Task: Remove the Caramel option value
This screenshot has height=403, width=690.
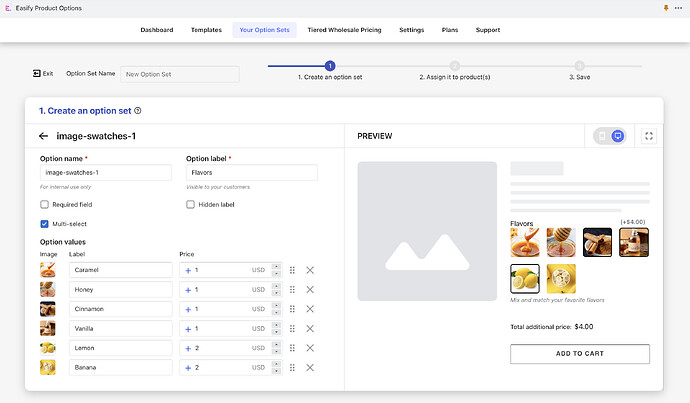Action: [x=310, y=270]
